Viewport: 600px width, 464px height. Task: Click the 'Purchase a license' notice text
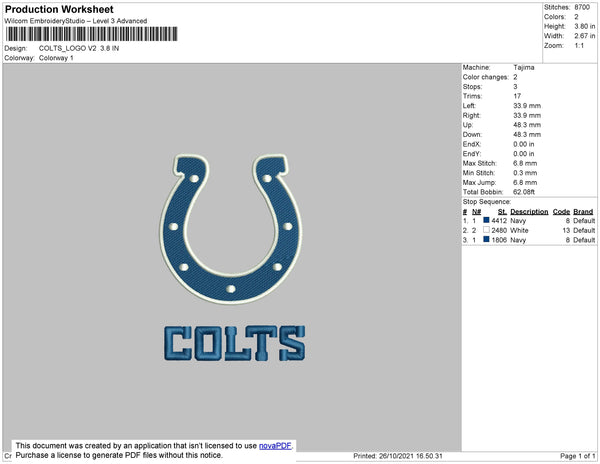pos(119,455)
